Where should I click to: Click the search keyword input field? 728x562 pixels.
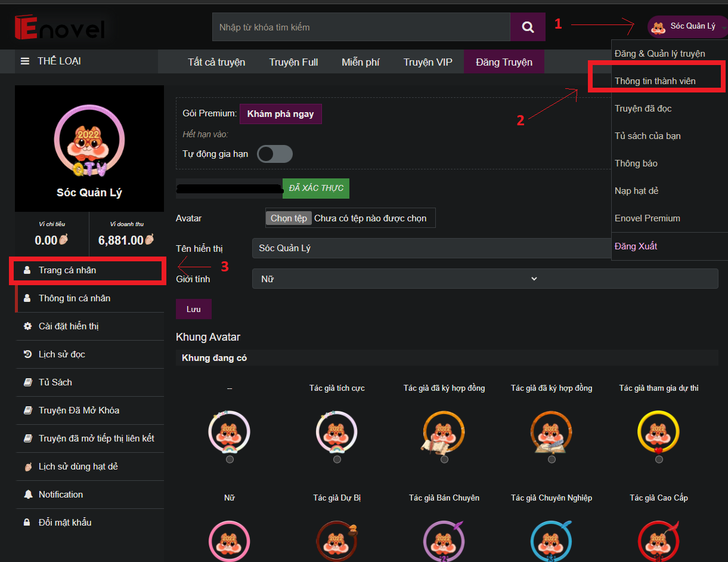point(361,27)
